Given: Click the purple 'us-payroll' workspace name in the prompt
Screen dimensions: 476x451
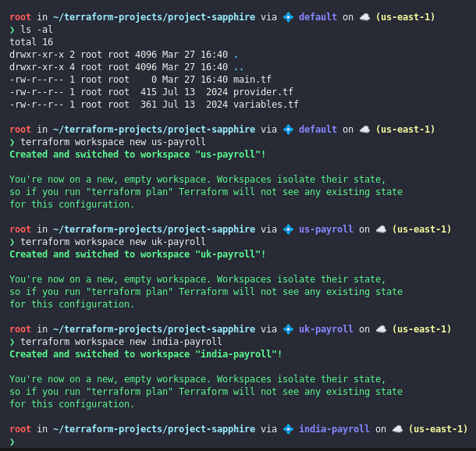Looking at the screenshot, I should click(326, 229).
